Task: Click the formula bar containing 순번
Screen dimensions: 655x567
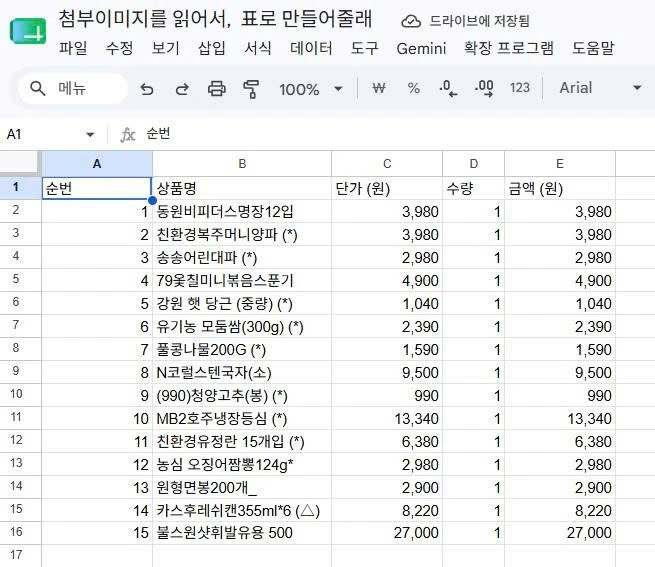Action: (x=397, y=134)
